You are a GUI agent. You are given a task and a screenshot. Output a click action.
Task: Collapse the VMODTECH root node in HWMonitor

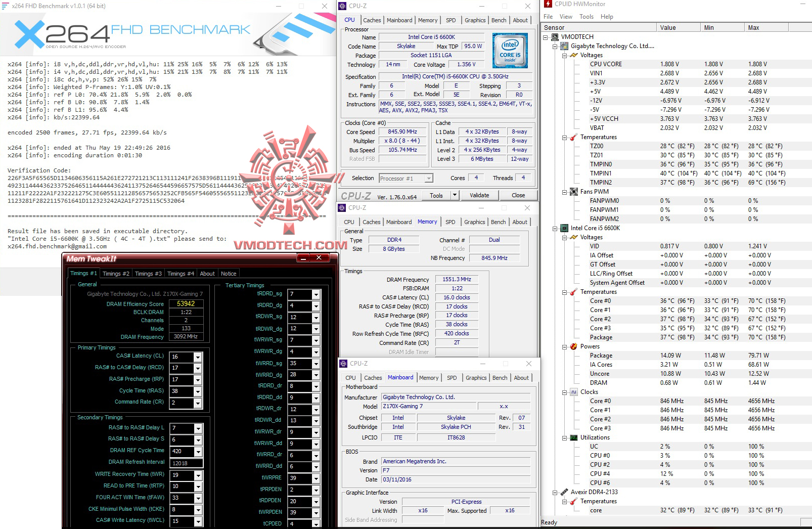pyautogui.click(x=546, y=37)
